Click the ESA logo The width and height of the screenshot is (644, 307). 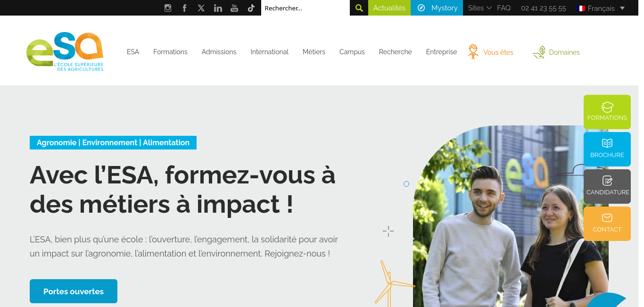click(65, 52)
